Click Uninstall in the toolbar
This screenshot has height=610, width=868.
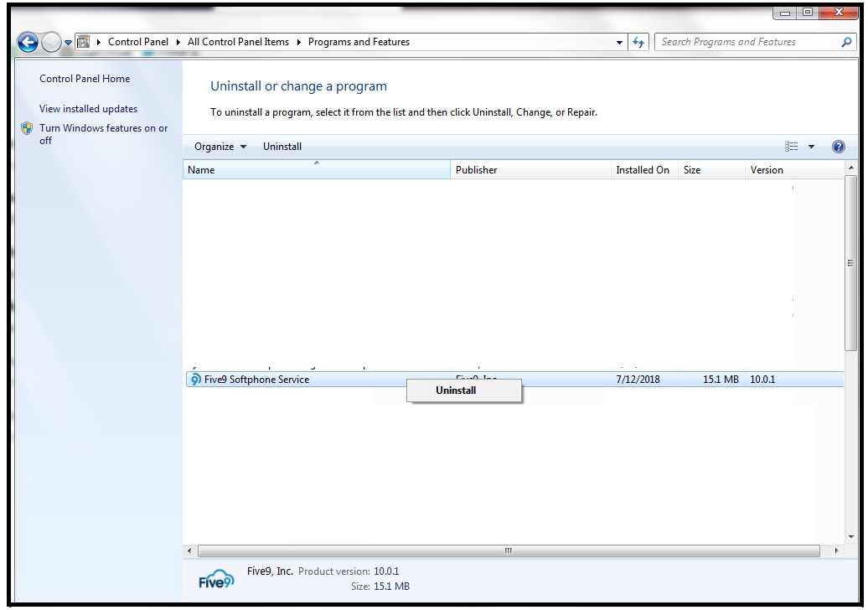click(282, 147)
